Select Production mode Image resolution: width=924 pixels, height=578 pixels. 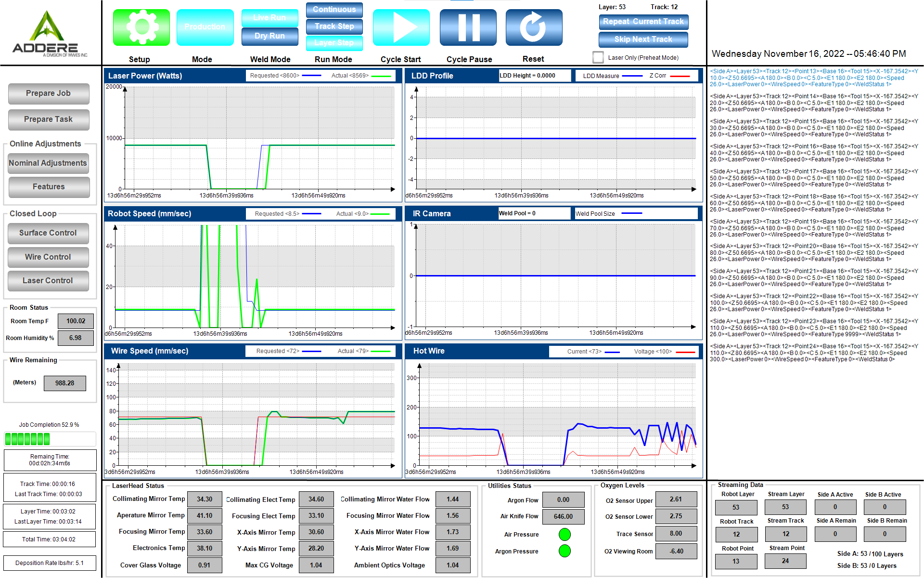[205, 27]
